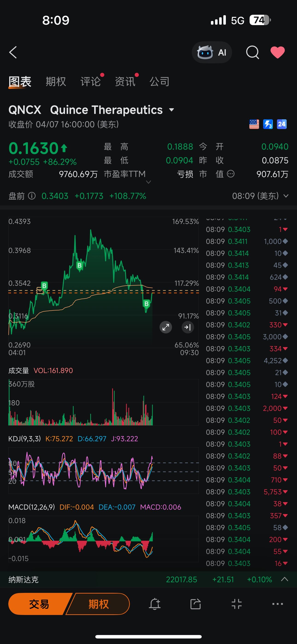Select the trade row with volume 710
This screenshot has width=297, height=644.
[247, 480]
